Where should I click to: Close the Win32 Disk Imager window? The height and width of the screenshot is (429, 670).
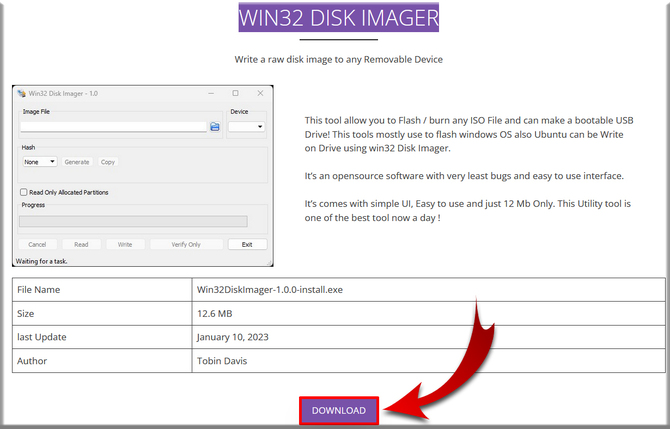coord(260,93)
